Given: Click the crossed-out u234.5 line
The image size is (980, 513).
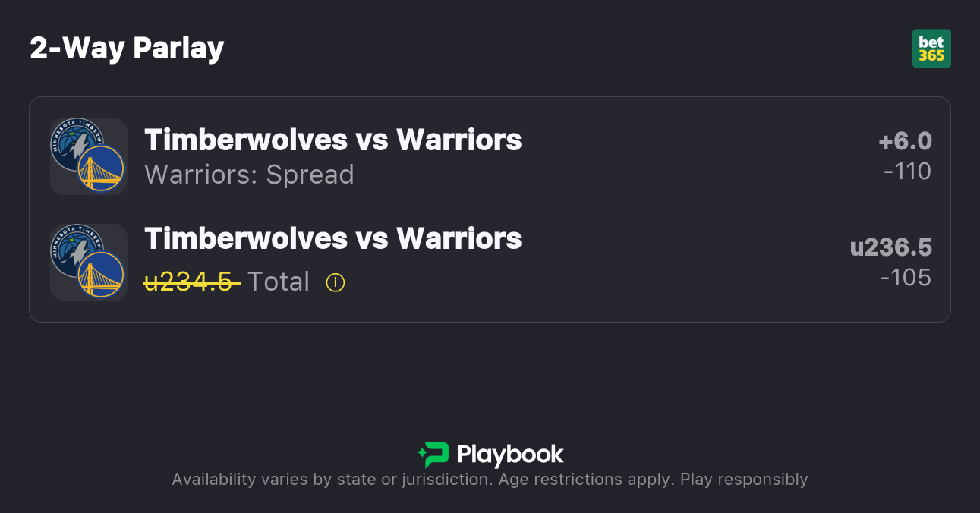Looking at the screenshot, I should pos(192,282).
